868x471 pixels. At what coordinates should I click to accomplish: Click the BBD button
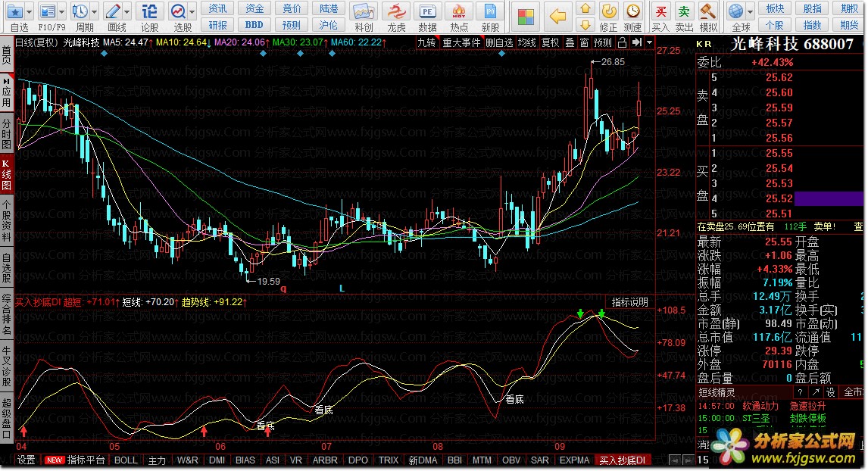click(x=254, y=25)
